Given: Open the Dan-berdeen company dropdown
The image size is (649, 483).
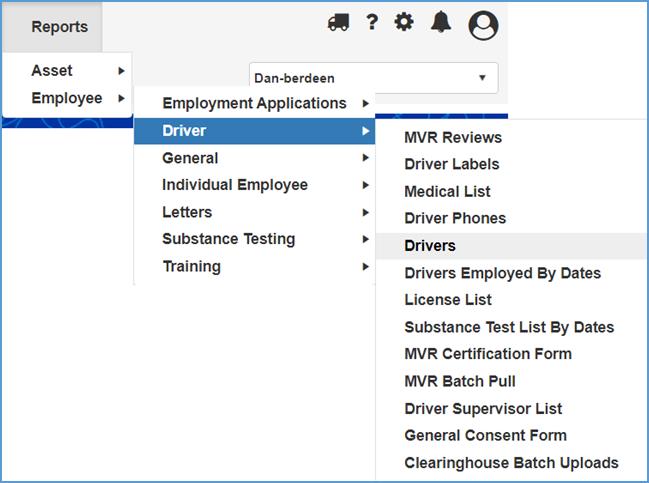Looking at the screenshot, I should click(x=373, y=78).
